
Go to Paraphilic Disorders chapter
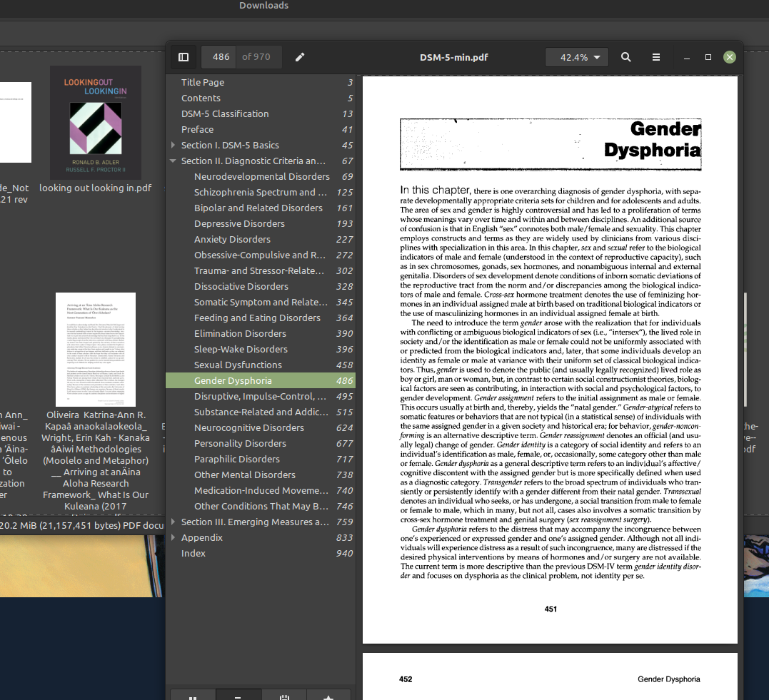261,459
